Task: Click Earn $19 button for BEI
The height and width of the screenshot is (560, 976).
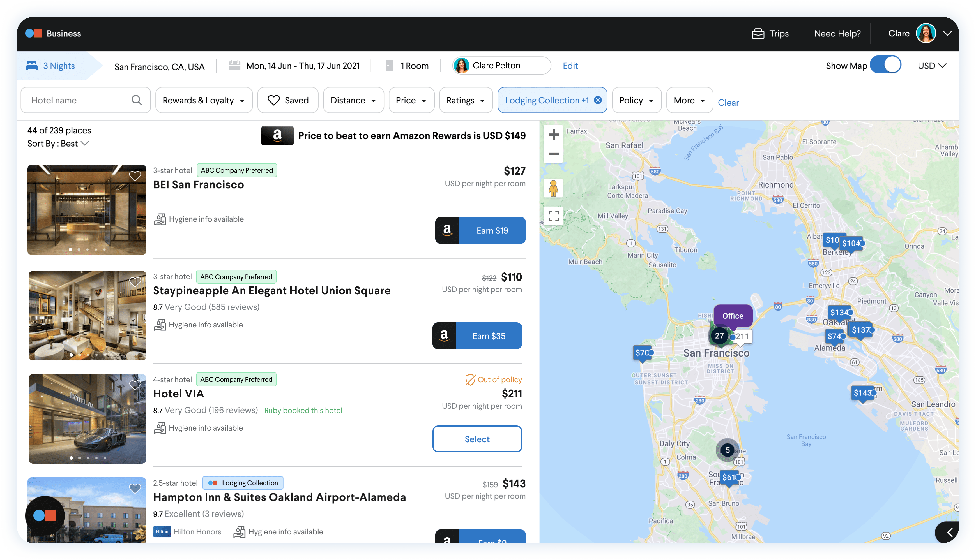Action: (480, 230)
